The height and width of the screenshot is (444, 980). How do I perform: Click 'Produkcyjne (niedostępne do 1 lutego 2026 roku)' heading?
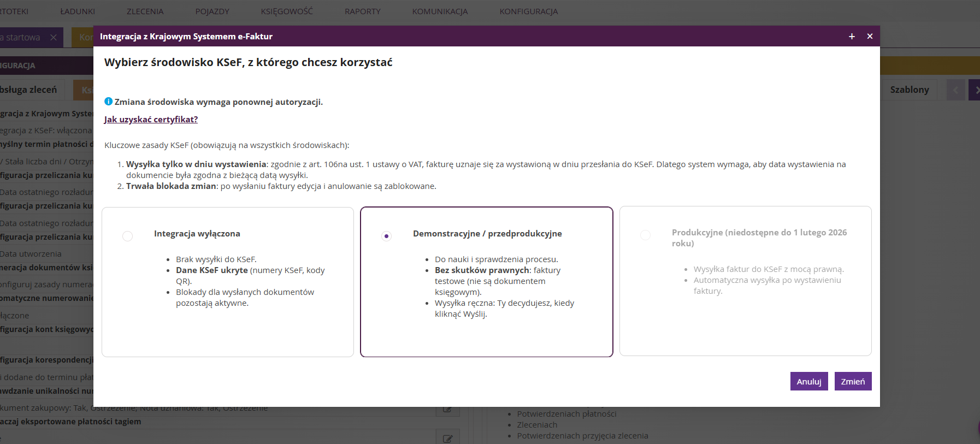click(759, 238)
